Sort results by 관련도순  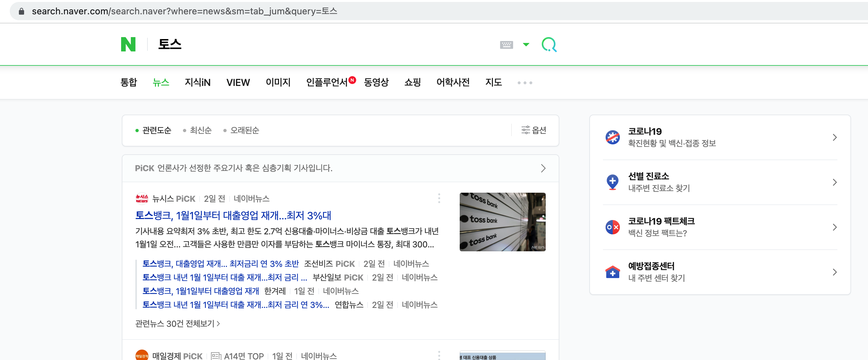(x=157, y=130)
